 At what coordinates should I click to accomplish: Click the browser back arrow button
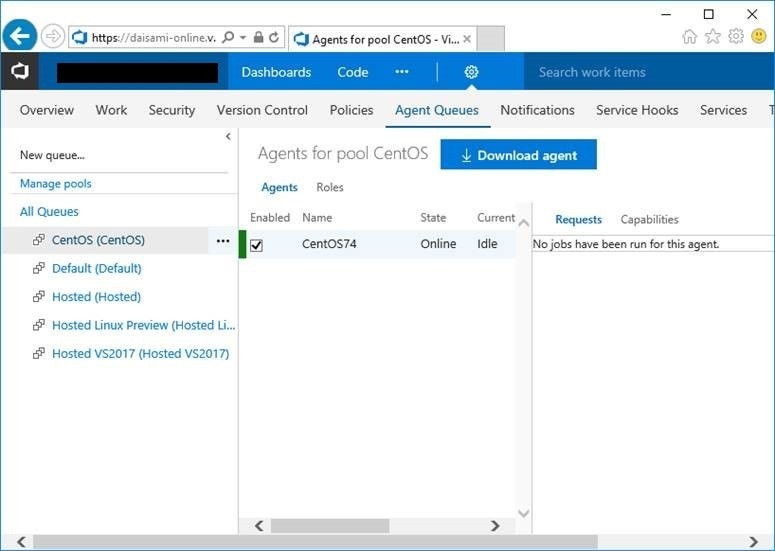tap(19, 36)
